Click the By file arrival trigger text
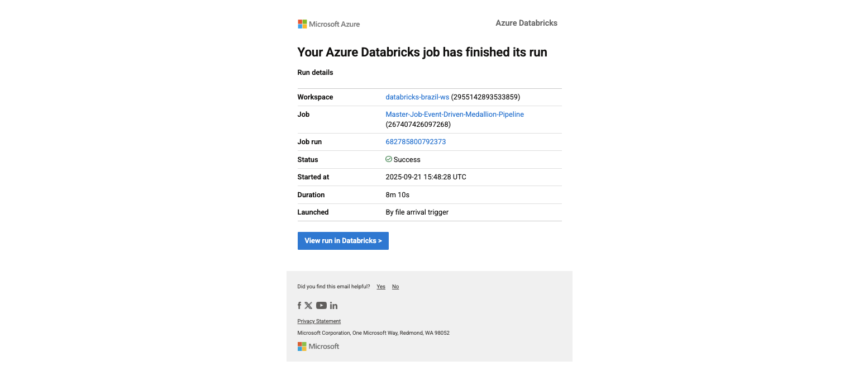The image size is (868, 380). tap(417, 212)
